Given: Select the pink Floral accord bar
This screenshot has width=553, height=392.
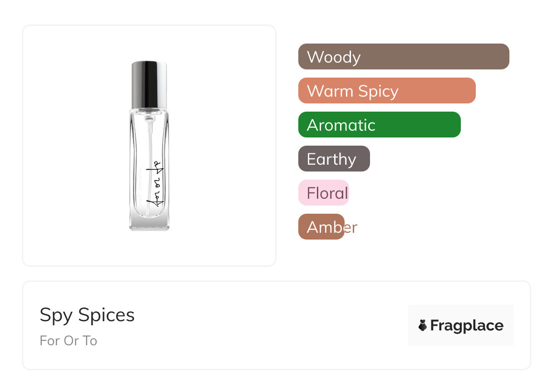Looking at the screenshot, I should click(323, 193).
